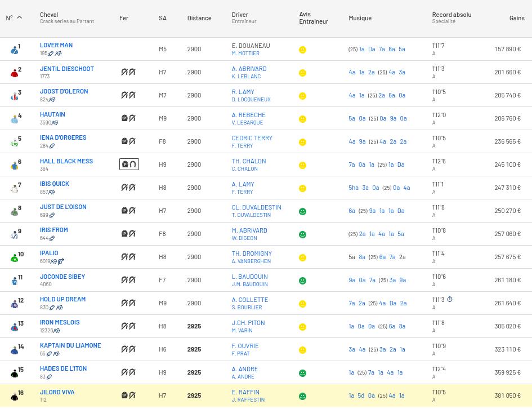This screenshot has width=532, height=409.
Task: Click the sort arrow next to N°
Action: click(x=19, y=17)
